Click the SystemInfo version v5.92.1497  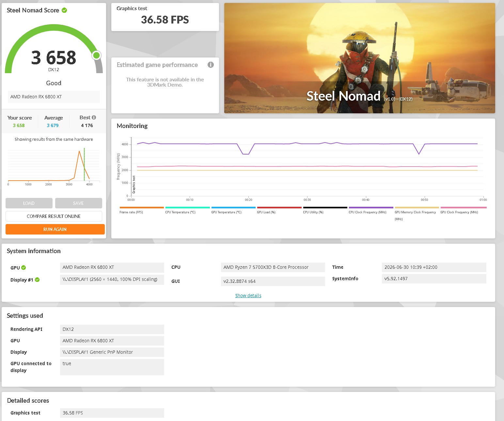point(434,279)
